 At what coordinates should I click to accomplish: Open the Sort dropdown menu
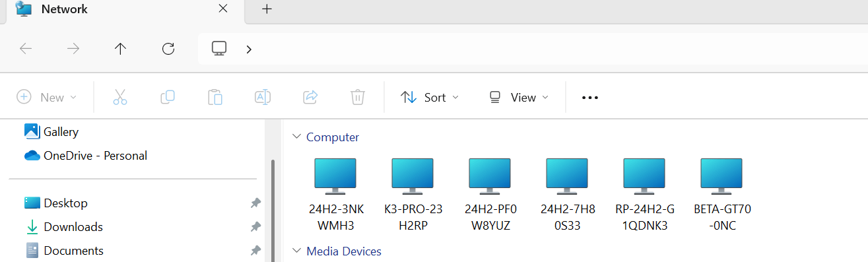[430, 97]
